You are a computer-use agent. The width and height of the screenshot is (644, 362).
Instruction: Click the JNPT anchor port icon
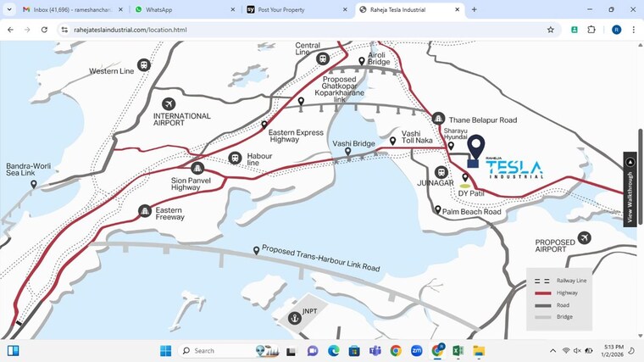tap(295, 318)
